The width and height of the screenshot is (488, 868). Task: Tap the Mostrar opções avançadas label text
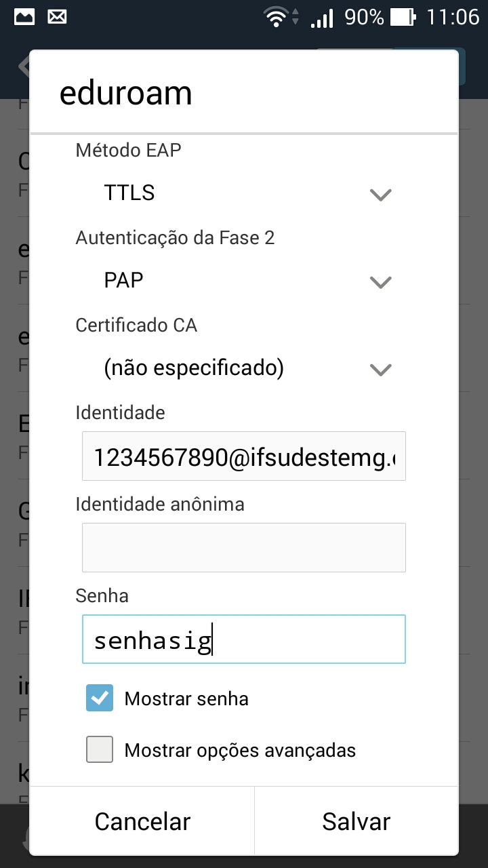(240, 750)
